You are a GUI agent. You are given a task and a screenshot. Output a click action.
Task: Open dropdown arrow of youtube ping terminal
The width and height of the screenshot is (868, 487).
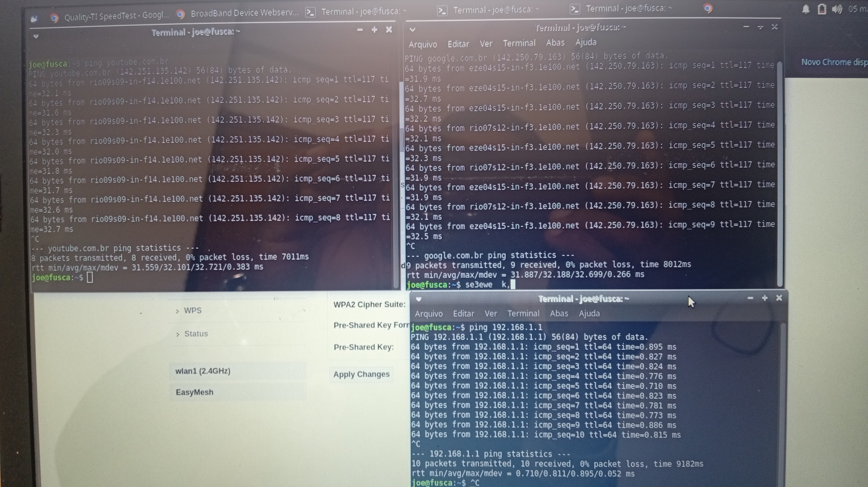36,36
